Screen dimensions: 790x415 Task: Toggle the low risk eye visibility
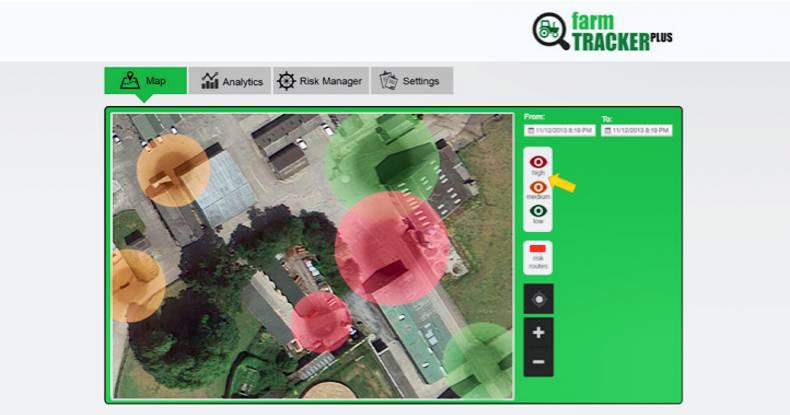(538, 211)
